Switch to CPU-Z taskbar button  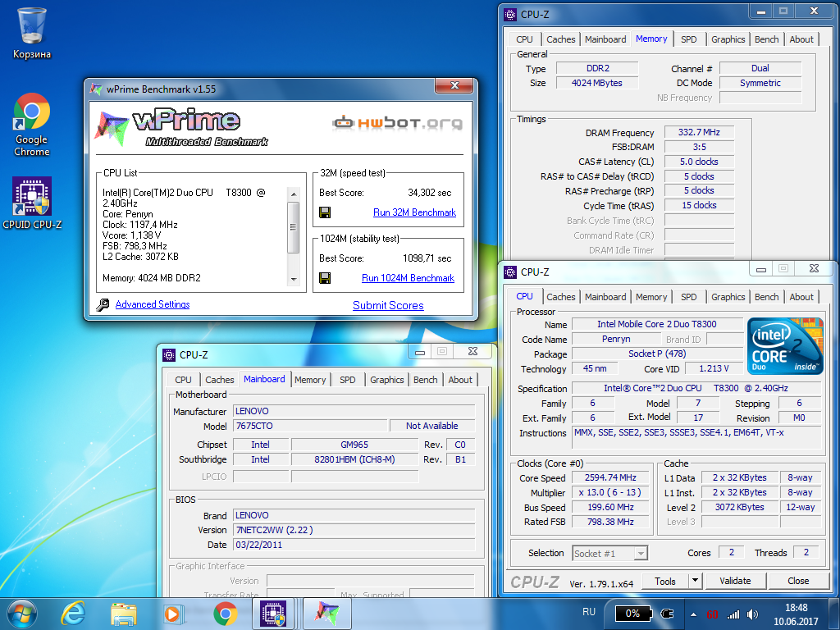point(273,614)
